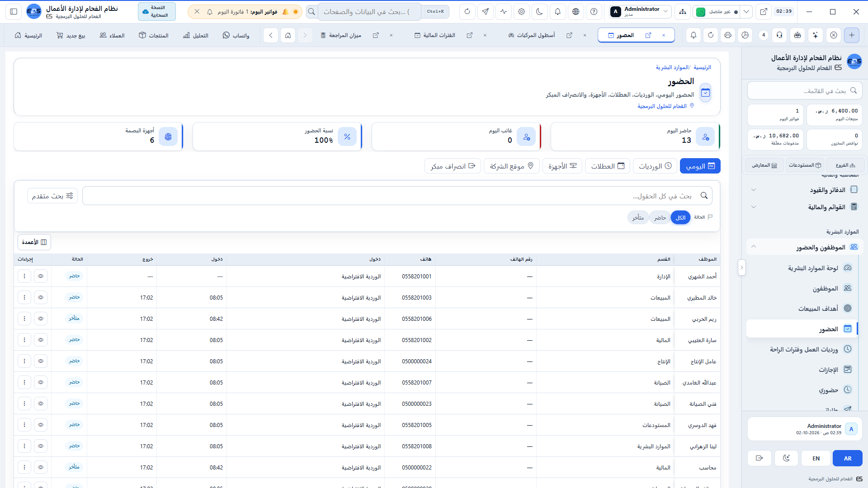Screen dimensions: 868x488
Task: Click logout icon at sidebar bottom
Action: (x=759, y=458)
